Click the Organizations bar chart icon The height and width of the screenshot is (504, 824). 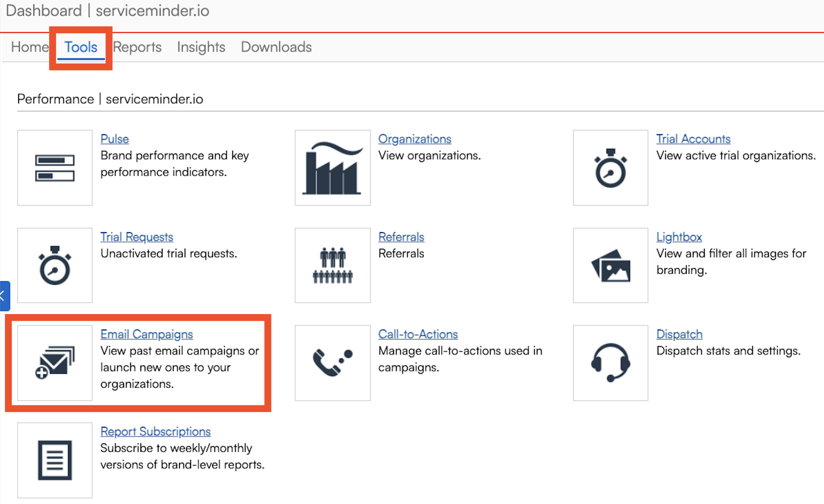tap(332, 168)
